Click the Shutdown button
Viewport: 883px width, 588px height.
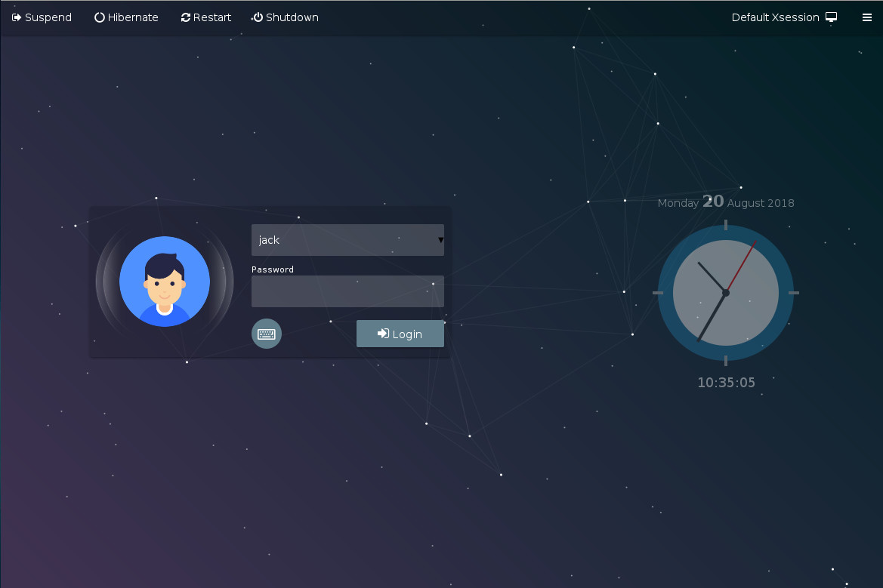click(x=285, y=17)
